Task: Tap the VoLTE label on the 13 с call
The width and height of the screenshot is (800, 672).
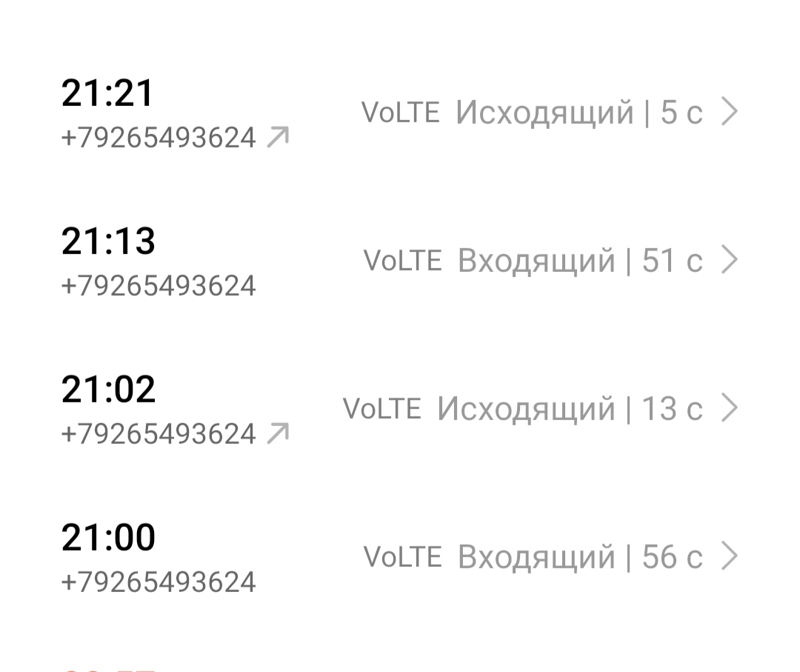Action: pyautogui.click(x=381, y=409)
